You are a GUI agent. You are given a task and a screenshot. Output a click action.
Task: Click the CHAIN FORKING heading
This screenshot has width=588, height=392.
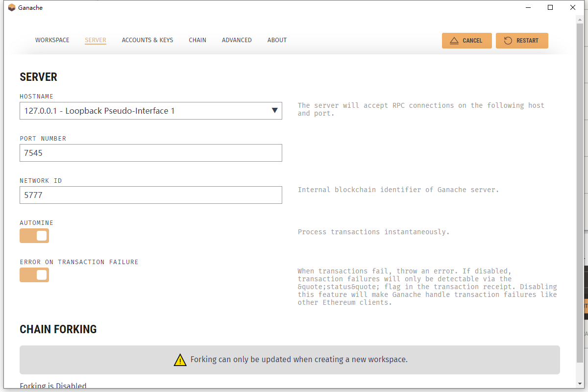[x=58, y=329]
